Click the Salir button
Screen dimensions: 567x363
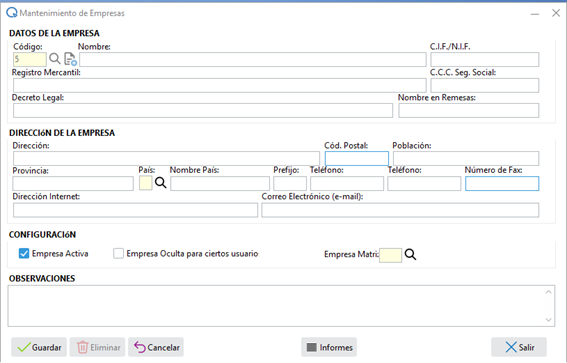(519, 347)
